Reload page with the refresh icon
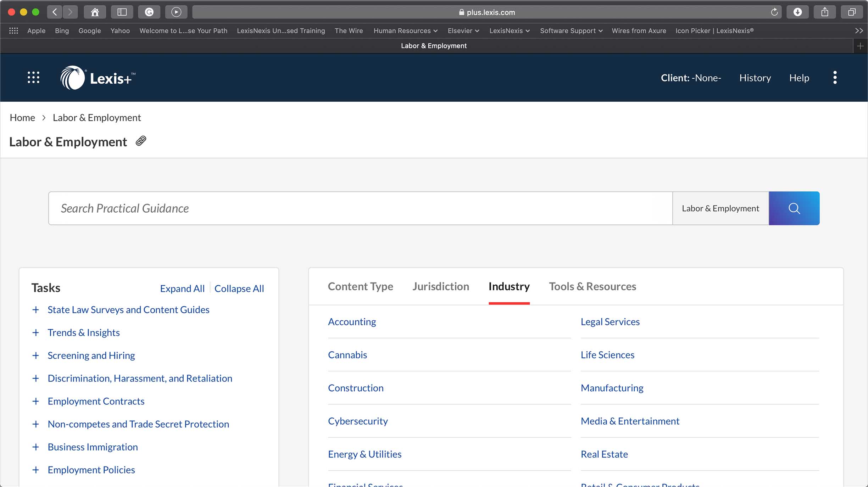This screenshot has width=868, height=487. pyautogui.click(x=774, y=12)
